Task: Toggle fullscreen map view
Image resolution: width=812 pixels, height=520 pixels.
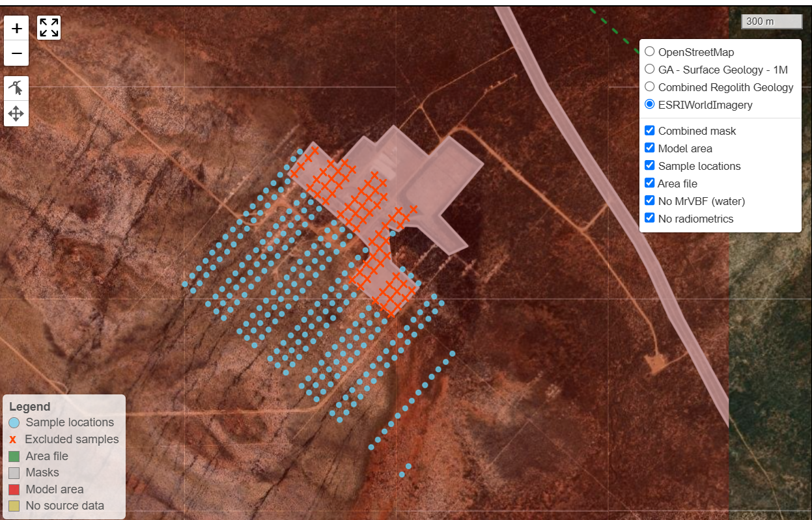Action: [x=49, y=27]
